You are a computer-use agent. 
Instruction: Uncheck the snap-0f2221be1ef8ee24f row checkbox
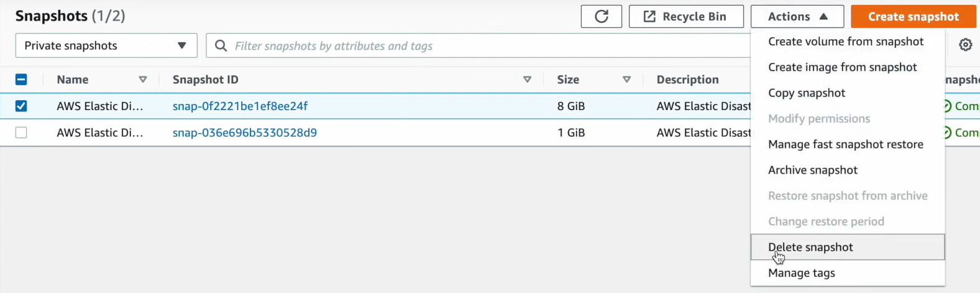click(21, 106)
